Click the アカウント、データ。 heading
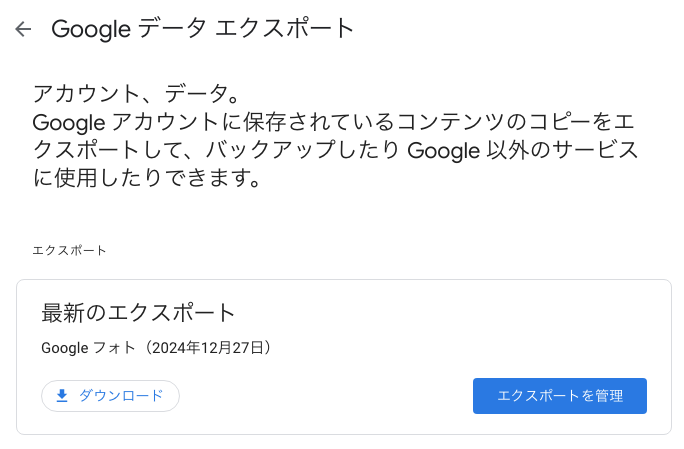 136,93
